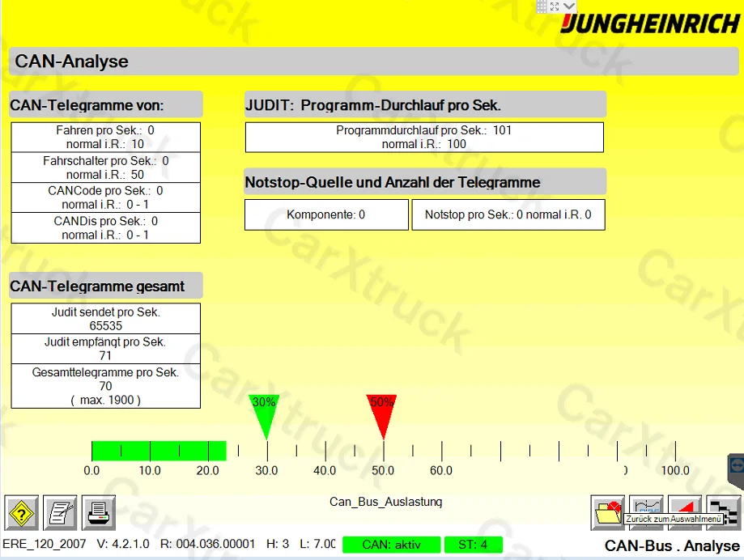Click the grid dots icon at top

542,6
